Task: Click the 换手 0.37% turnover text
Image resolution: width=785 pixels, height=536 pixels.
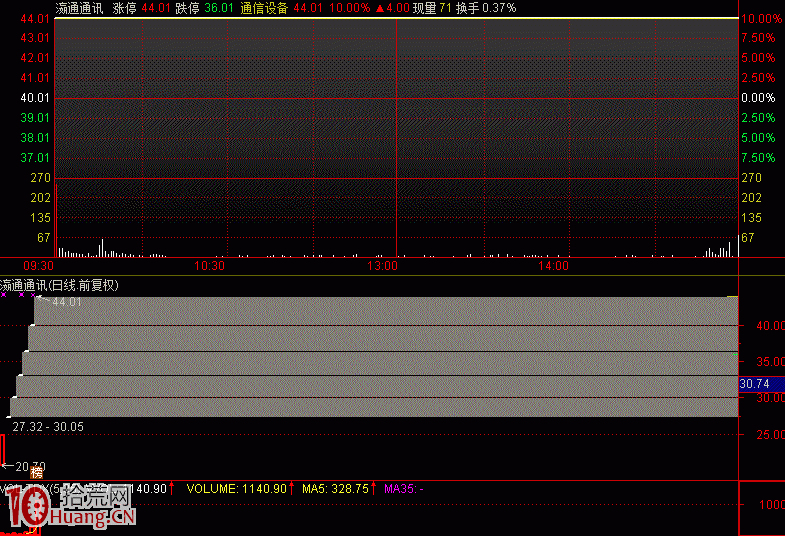Action: coord(486,8)
